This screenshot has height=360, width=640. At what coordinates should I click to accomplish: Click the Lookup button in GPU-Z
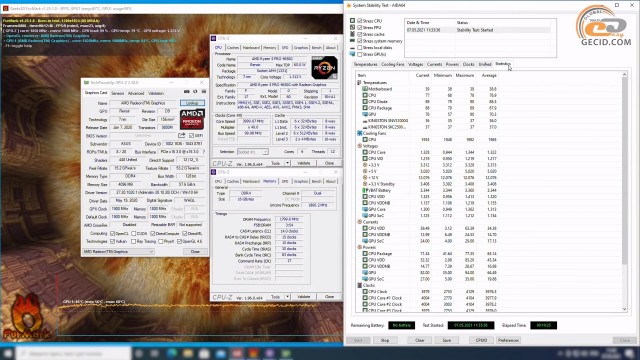click(192, 103)
